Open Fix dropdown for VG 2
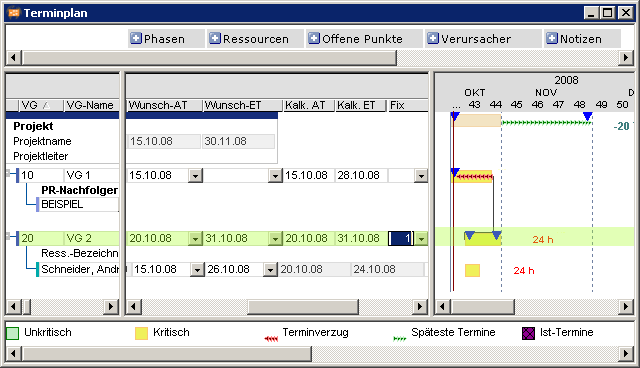The image size is (640, 368). point(421,239)
